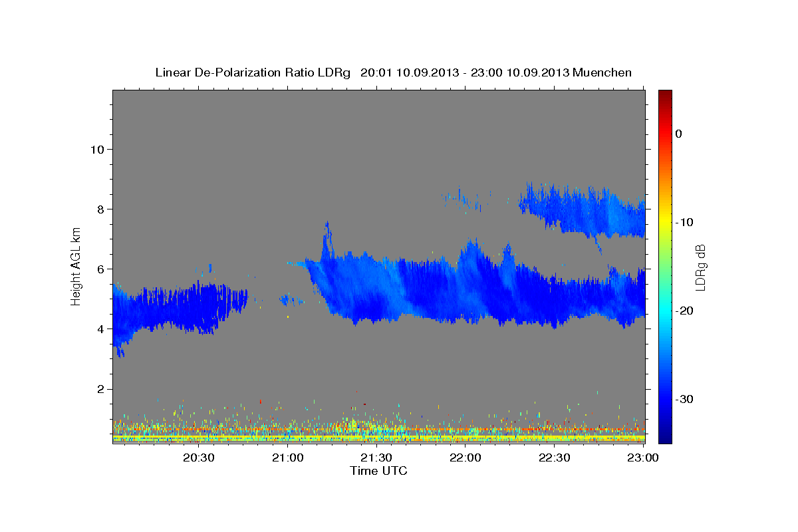Image resolution: width=798 pixels, height=532 pixels.
Task: Click the colorbar value -20
Action: coord(684,311)
